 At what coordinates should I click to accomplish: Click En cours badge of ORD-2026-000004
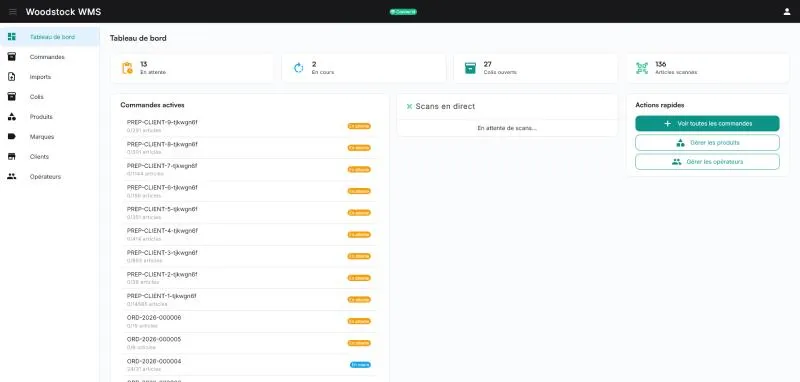360,365
